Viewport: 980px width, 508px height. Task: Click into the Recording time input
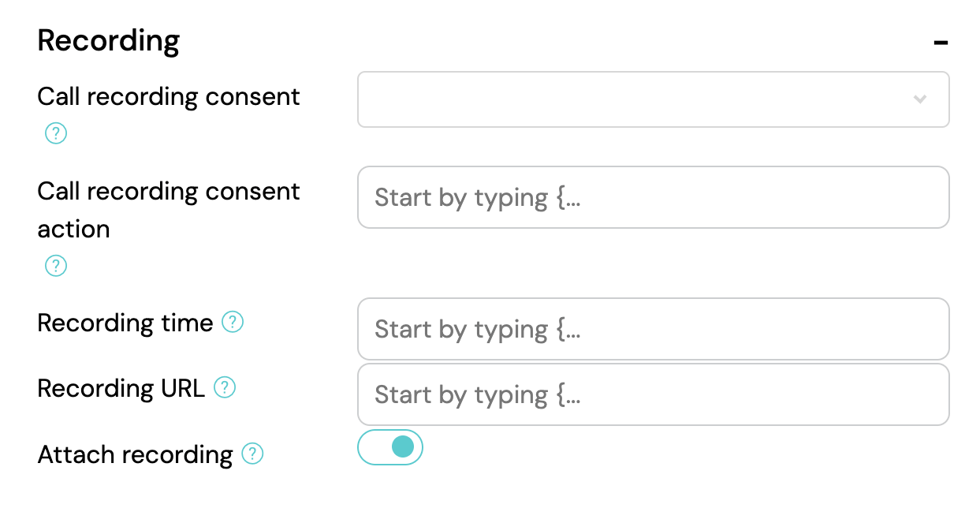coord(653,329)
